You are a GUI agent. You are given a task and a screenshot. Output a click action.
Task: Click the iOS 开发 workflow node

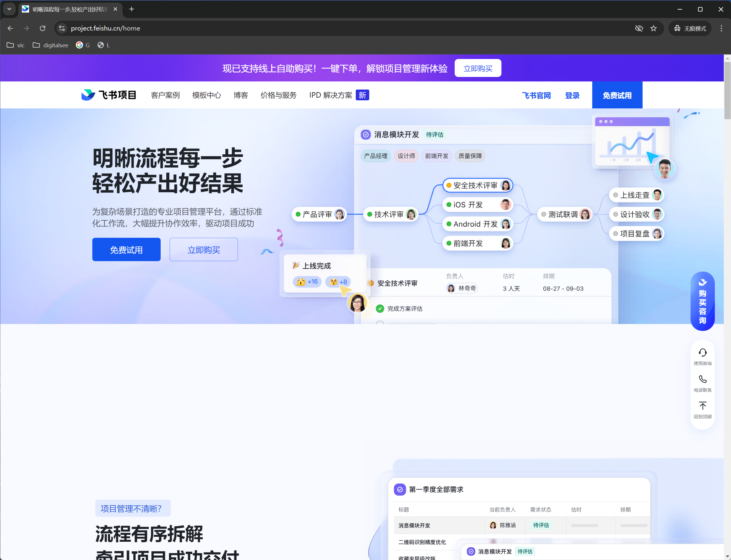[477, 204]
